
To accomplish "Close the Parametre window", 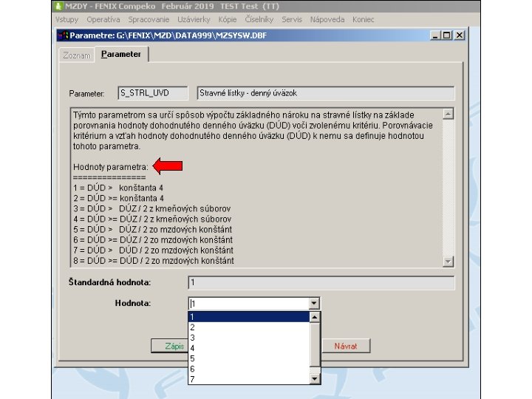I will [x=459, y=35].
